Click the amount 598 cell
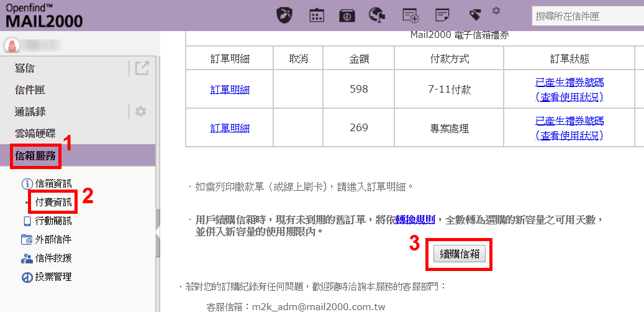The image size is (644, 312). tap(358, 89)
